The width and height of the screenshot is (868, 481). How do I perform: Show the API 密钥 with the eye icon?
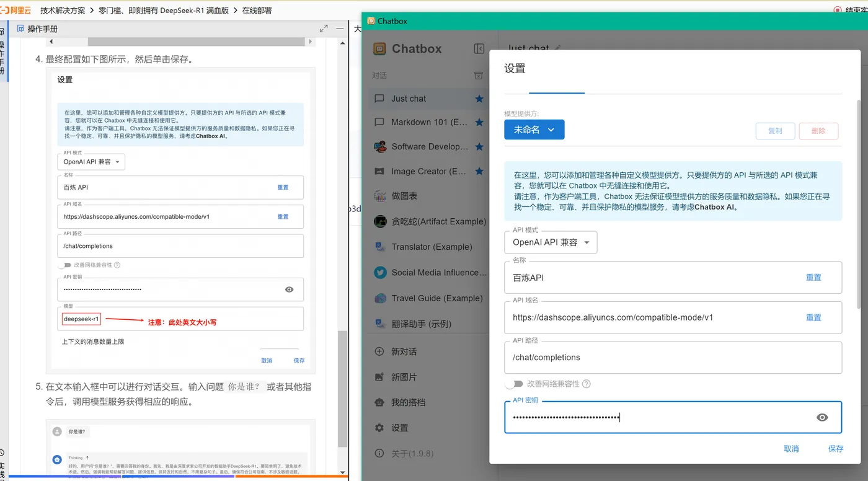coord(822,417)
